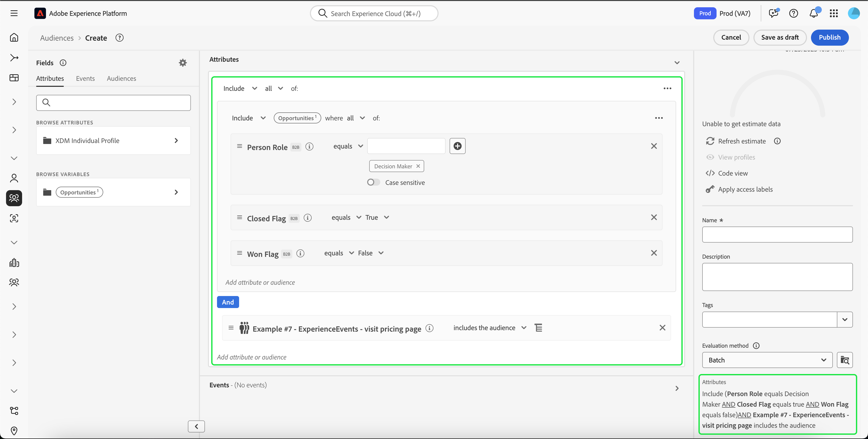Click the Name input field

pyautogui.click(x=777, y=234)
